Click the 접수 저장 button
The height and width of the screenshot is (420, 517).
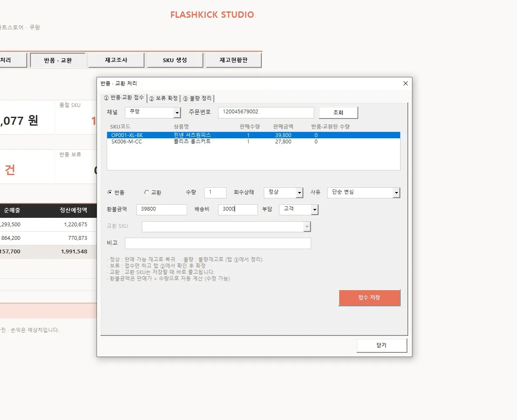(x=369, y=298)
